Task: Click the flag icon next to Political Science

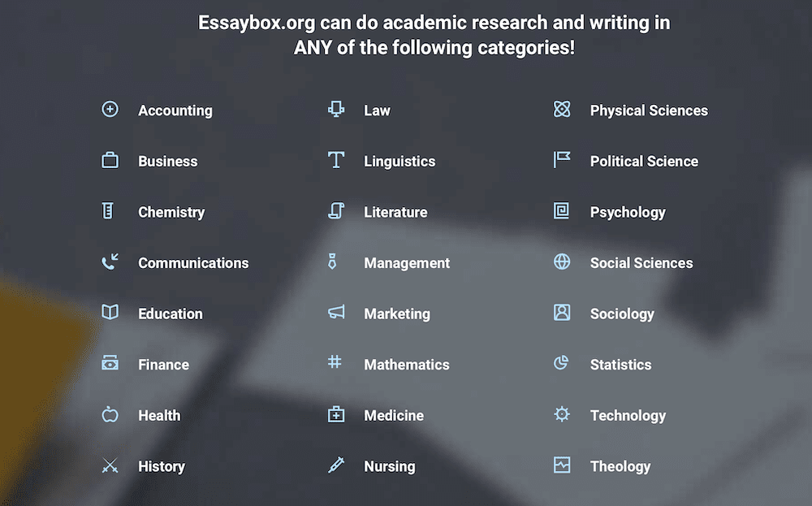Action: click(x=562, y=159)
